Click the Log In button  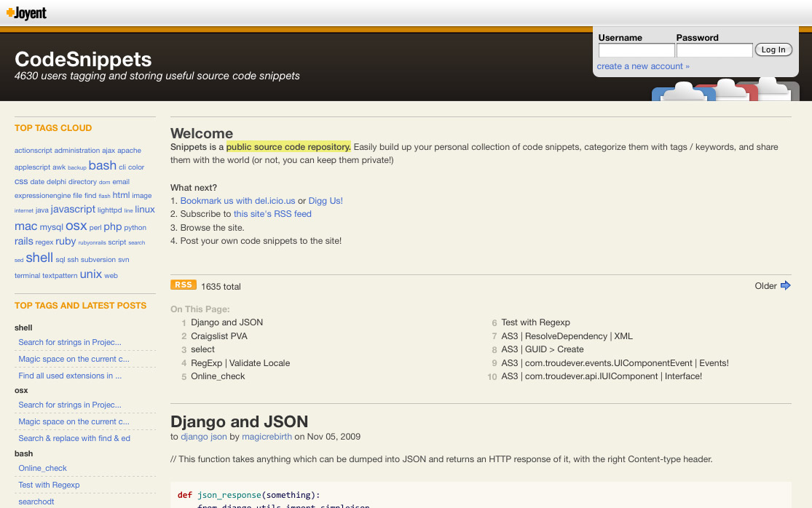click(x=773, y=49)
